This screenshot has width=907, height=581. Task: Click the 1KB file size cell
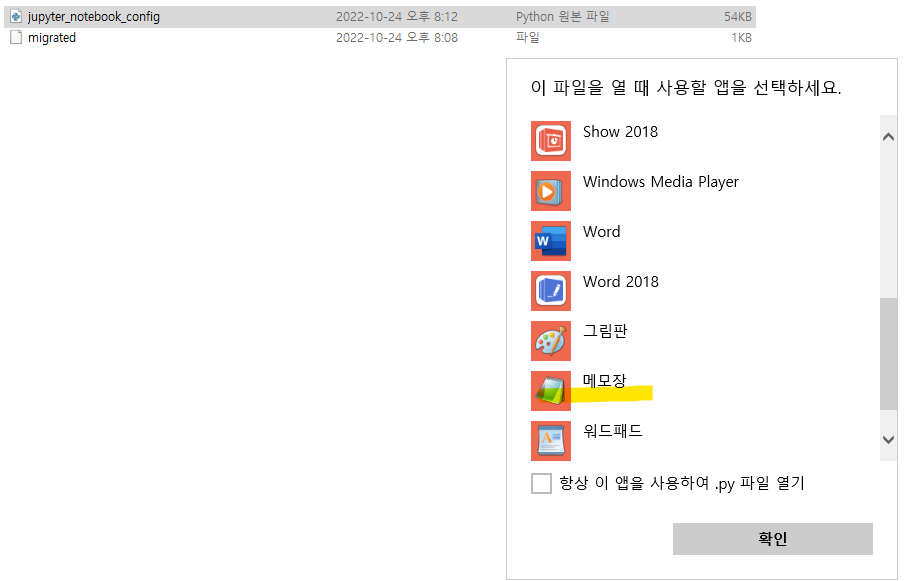742,38
